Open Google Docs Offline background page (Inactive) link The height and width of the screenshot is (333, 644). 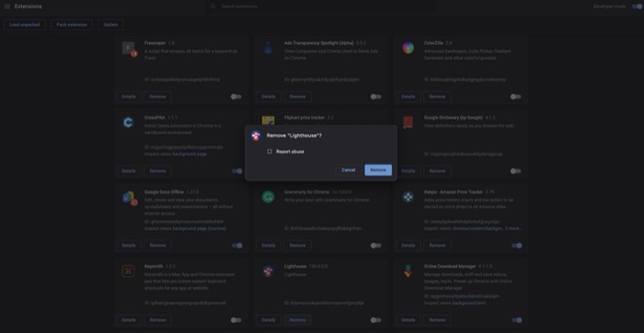coord(200,228)
